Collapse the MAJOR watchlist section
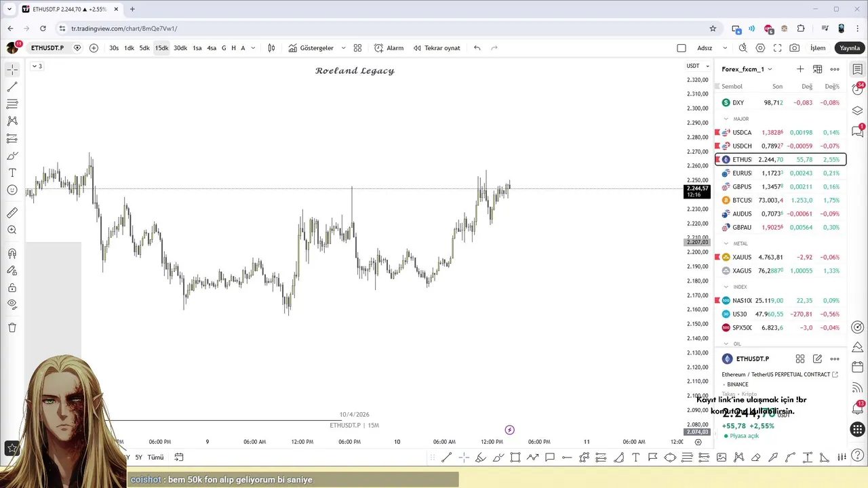Screen dimensions: 868x488 coord(726,119)
